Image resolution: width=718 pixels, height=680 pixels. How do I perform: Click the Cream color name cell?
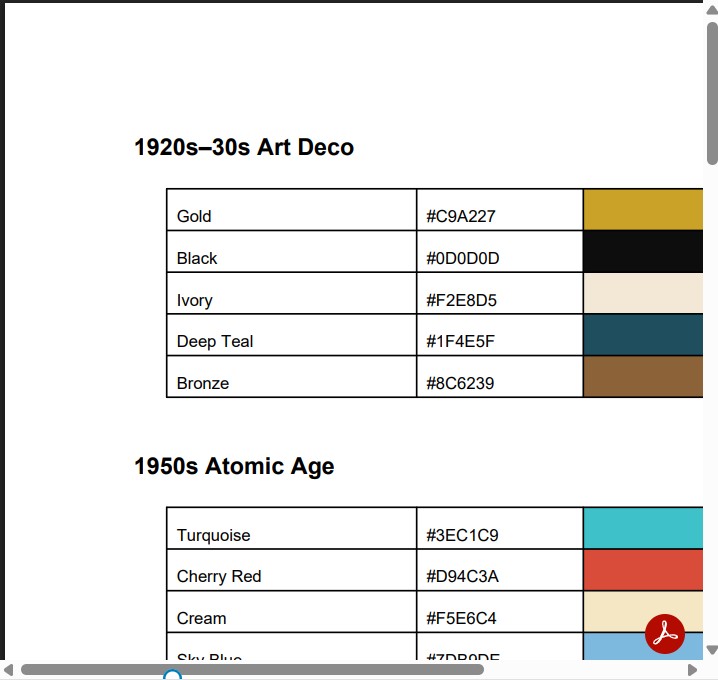tap(291, 613)
